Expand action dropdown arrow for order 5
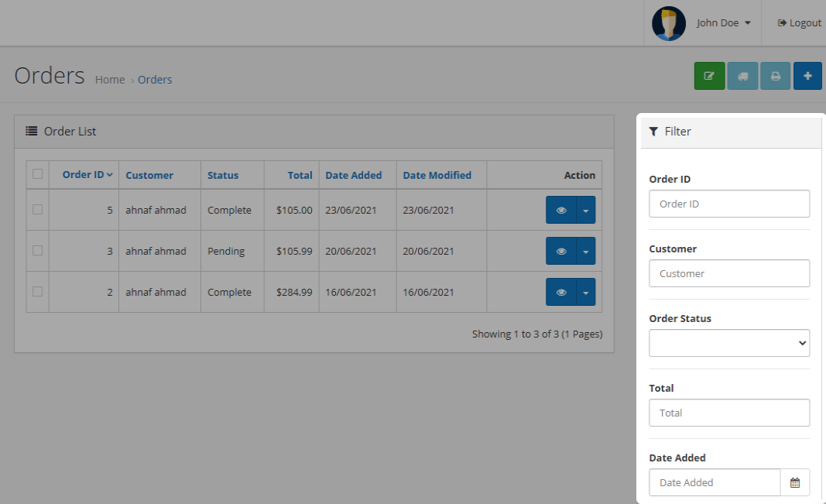The image size is (826, 504). [x=586, y=210]
